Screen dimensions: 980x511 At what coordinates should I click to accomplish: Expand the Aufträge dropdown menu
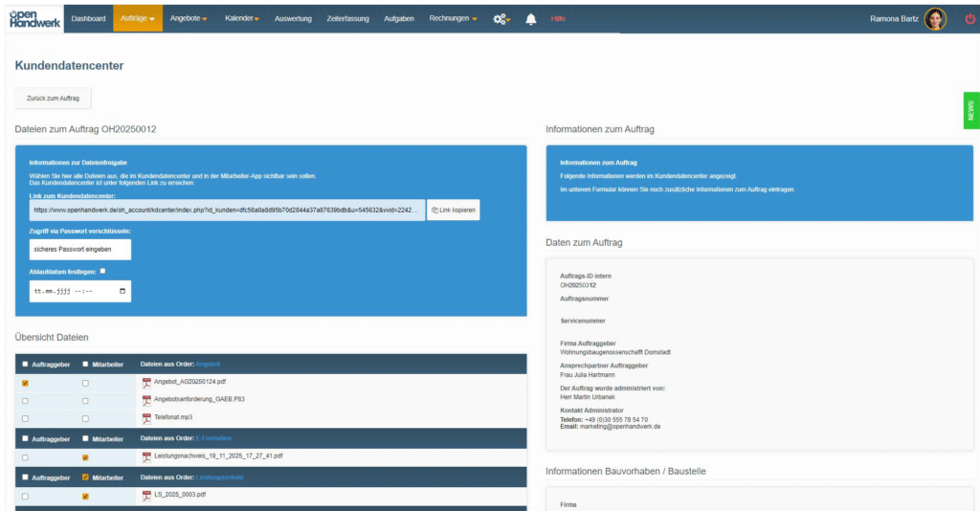(x=138, y=18)
